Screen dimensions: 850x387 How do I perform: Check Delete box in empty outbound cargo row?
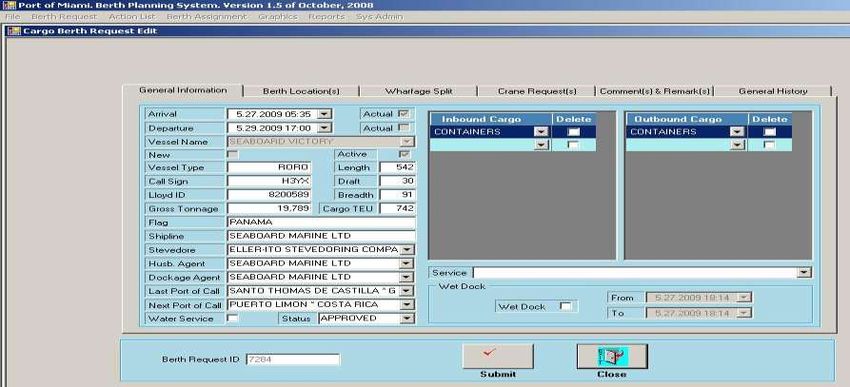click(770, 145)
